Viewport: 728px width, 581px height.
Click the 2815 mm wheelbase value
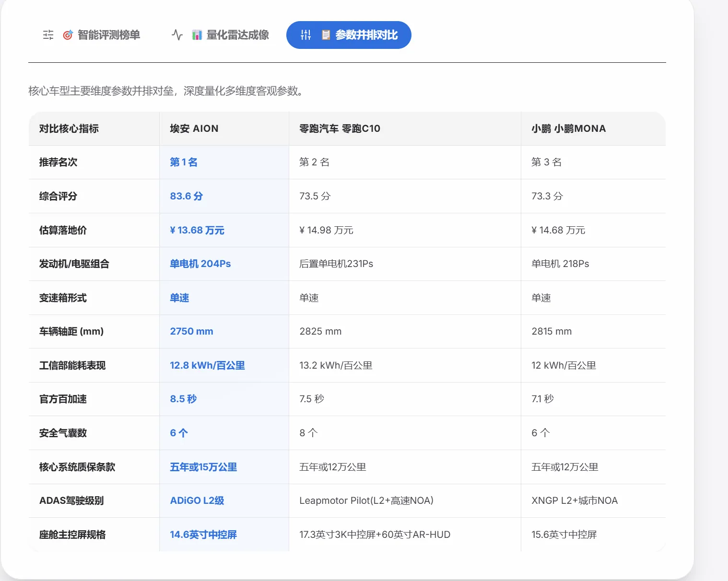point(552,331)
